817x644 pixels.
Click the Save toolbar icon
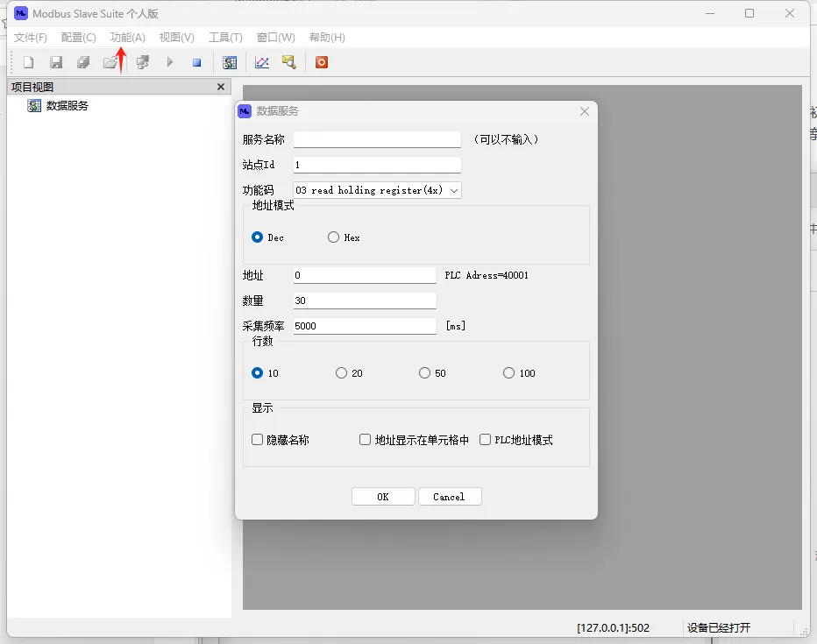pyautogui.click(x=56, y=62)
